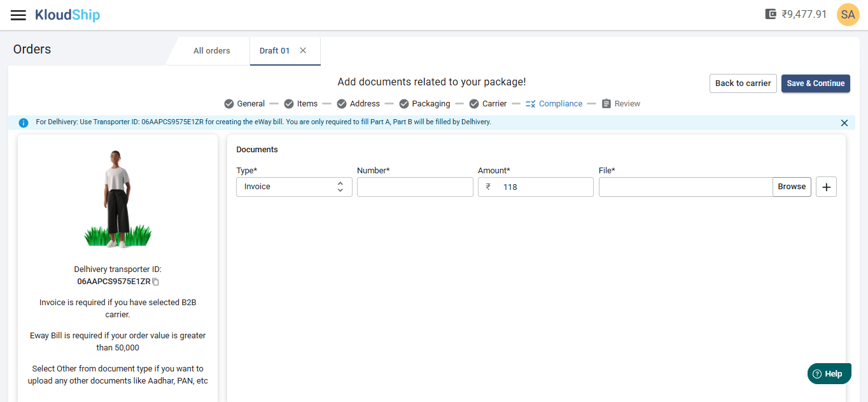This screenshot has width=868, height=402.
Task: Go to the General step
Action: (x=244, y=104)
